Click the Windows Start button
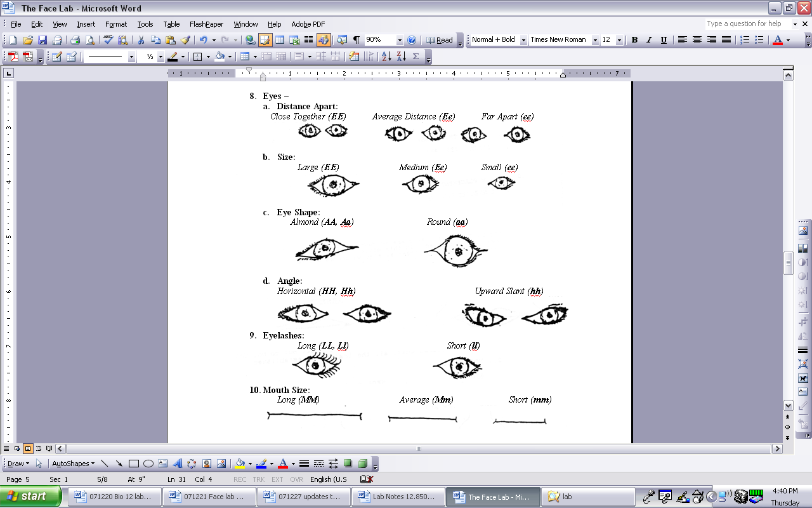 30,497
